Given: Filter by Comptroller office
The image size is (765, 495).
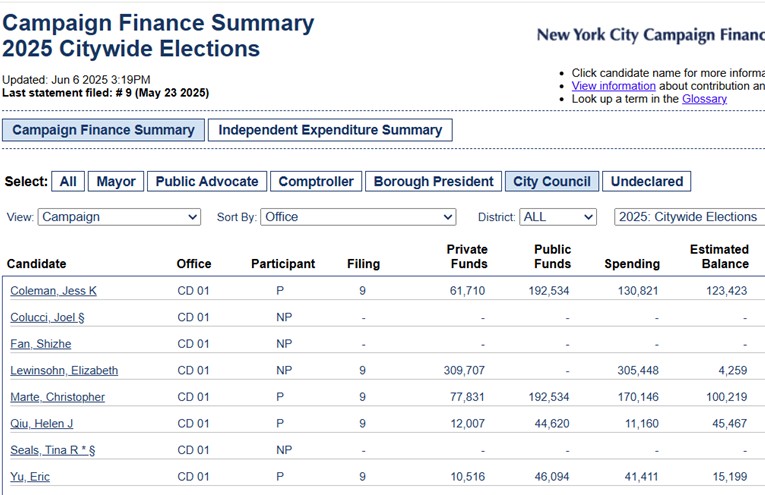Looking at the screenshot, I should pyautogui.click(x=316, y=181).
